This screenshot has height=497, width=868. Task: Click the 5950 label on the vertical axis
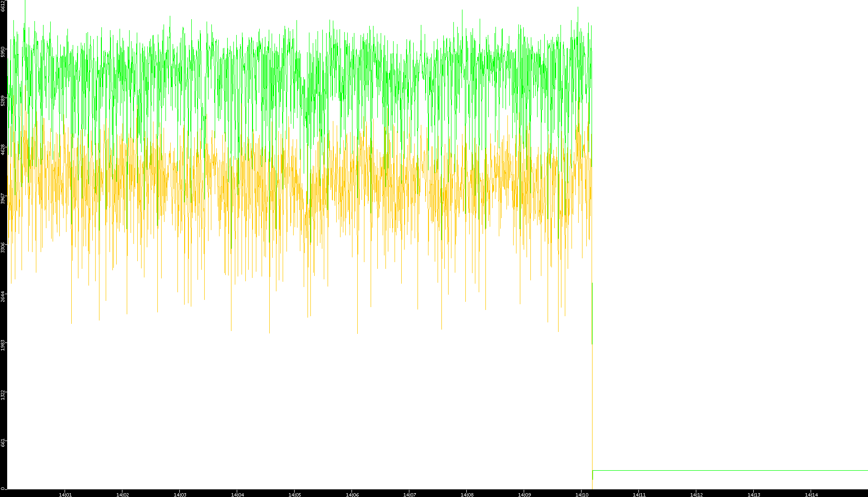(3, 52)
